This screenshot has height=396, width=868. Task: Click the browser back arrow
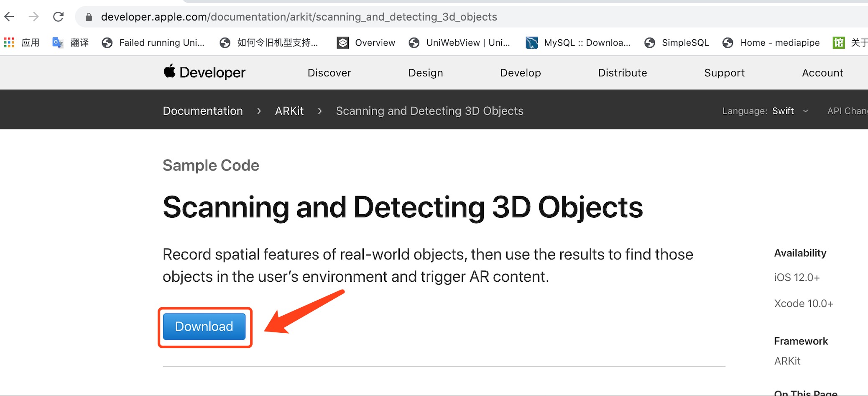(9, 17)
